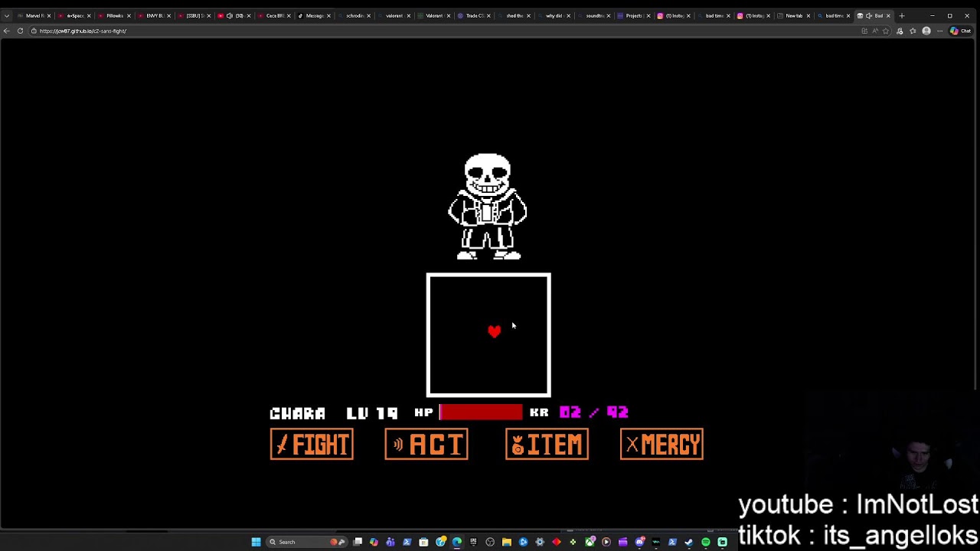Click the browser address bar URL
This screenshot has height=551, width=980.
coord(83,31)
